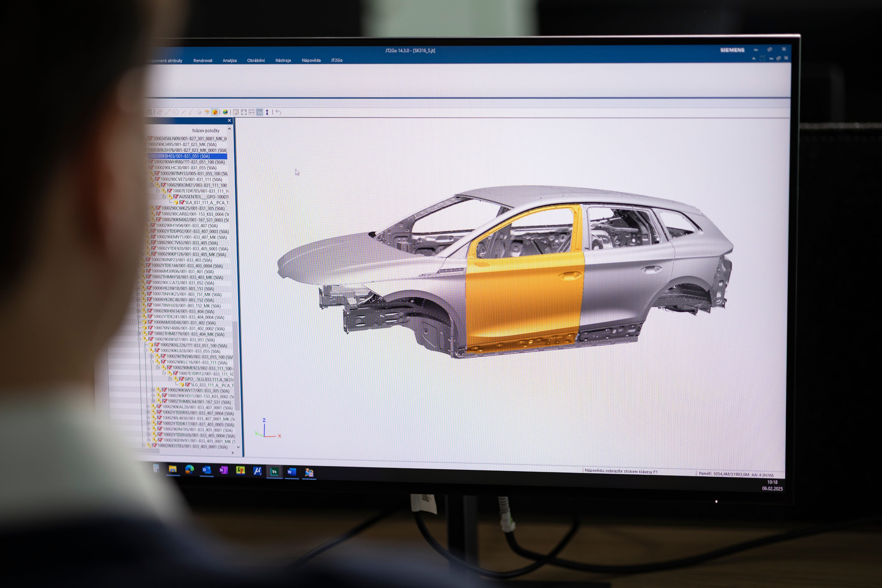Toggle checkbox of AUSSENTEIL__GPO-10007 item
Screen dimensions: 882x588
point(175,197)
